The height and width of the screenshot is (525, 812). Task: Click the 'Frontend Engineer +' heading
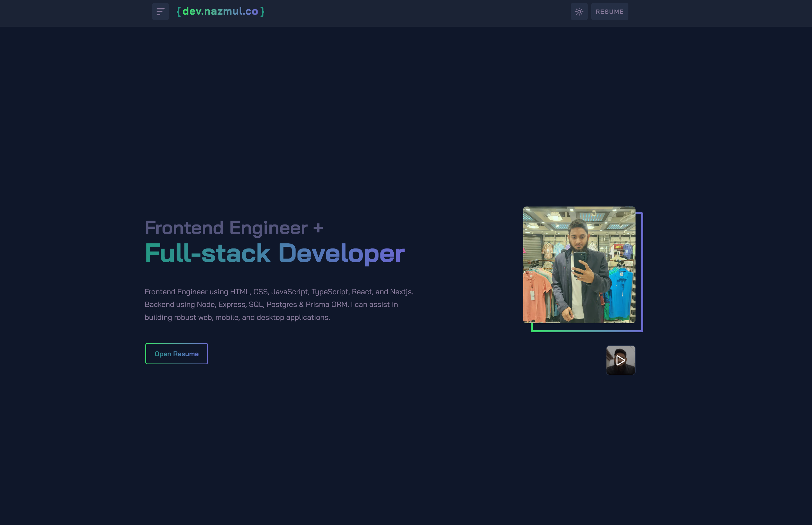coord(234,228)
